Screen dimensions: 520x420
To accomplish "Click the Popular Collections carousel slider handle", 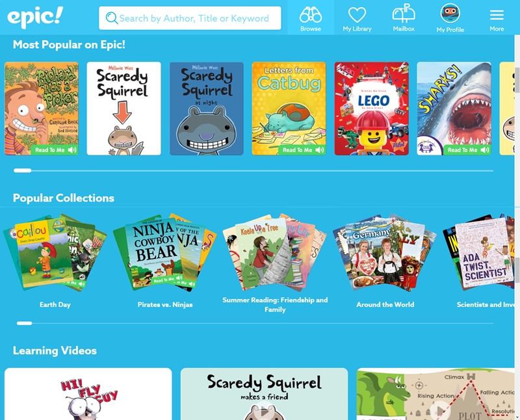I will click(x=25, y=323).
